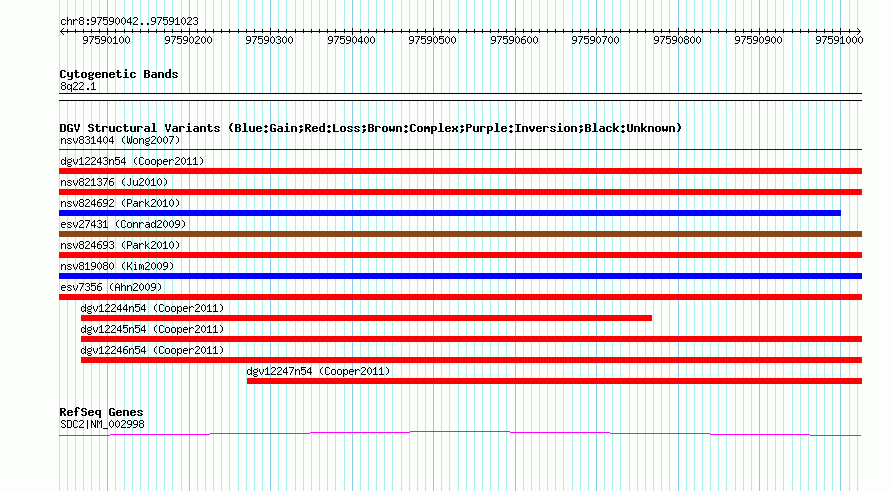Open variant label nsv819080 (Kim2009)
Image resolution: width=890 pixels, height=491 pixels.
117,266
